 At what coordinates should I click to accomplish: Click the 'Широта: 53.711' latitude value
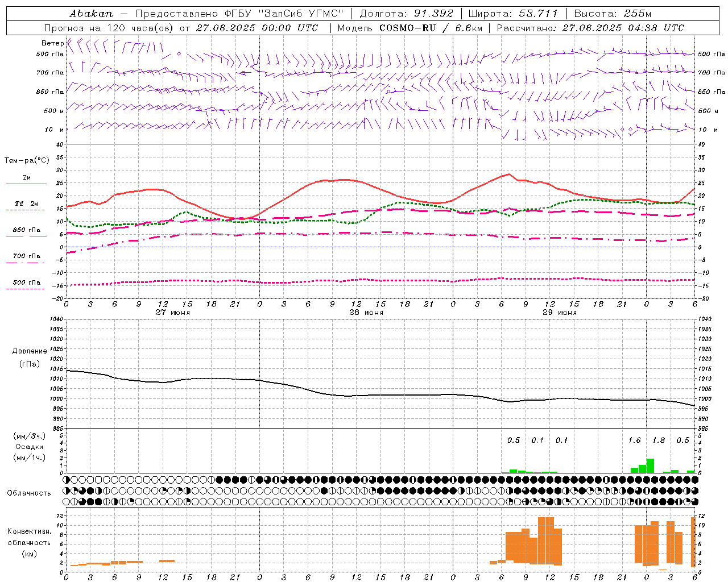click(513, 14)
